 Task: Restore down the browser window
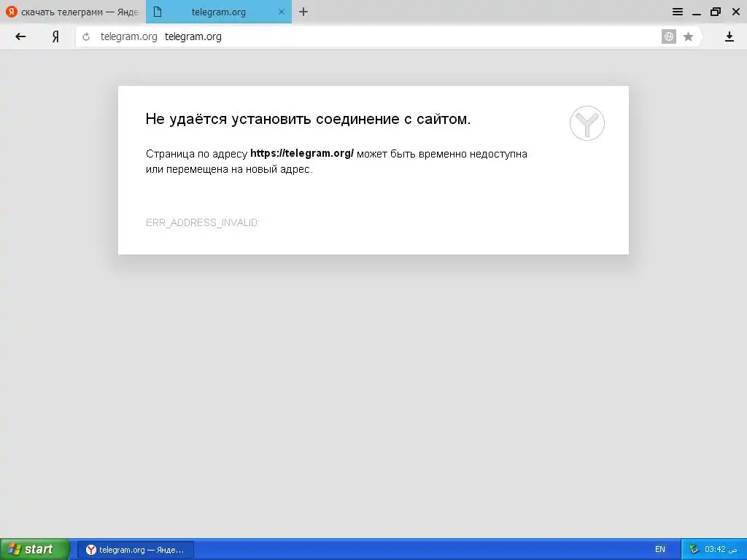(716, 12)
